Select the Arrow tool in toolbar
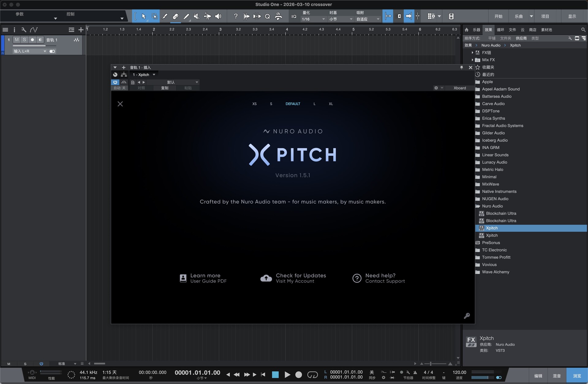The height and width of the screenshot is (384, 588). coord(144,16)
